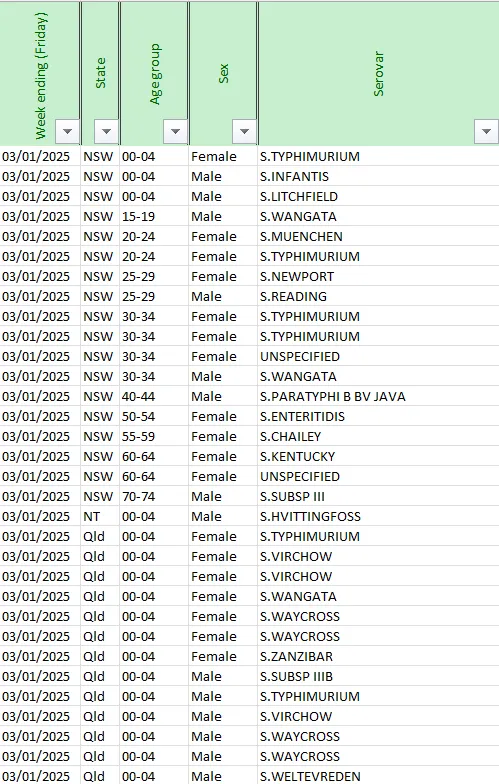Select the Sex cell in the S.SUBSP IIIB row
Image resolution: width=499 pixels, height=784 pixels.
point(223,676)
